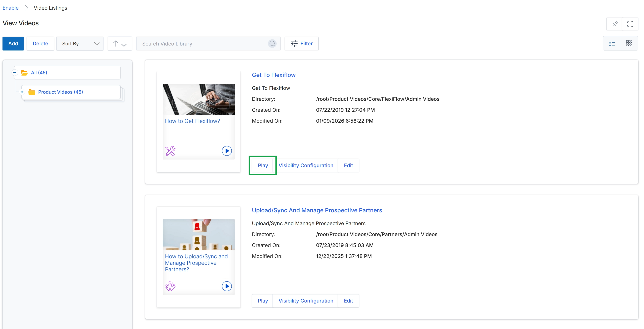Open the Filter options

coord(301,44)
